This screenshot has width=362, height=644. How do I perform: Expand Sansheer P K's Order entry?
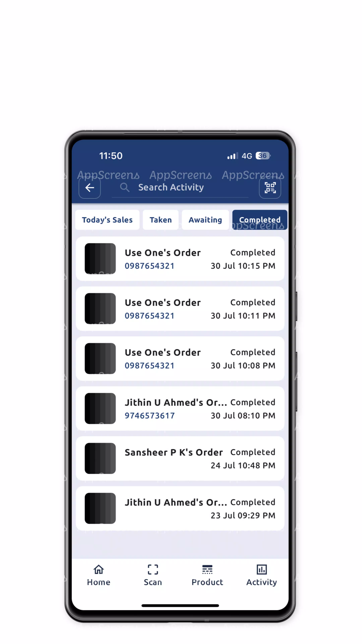[x=181, y=459]
